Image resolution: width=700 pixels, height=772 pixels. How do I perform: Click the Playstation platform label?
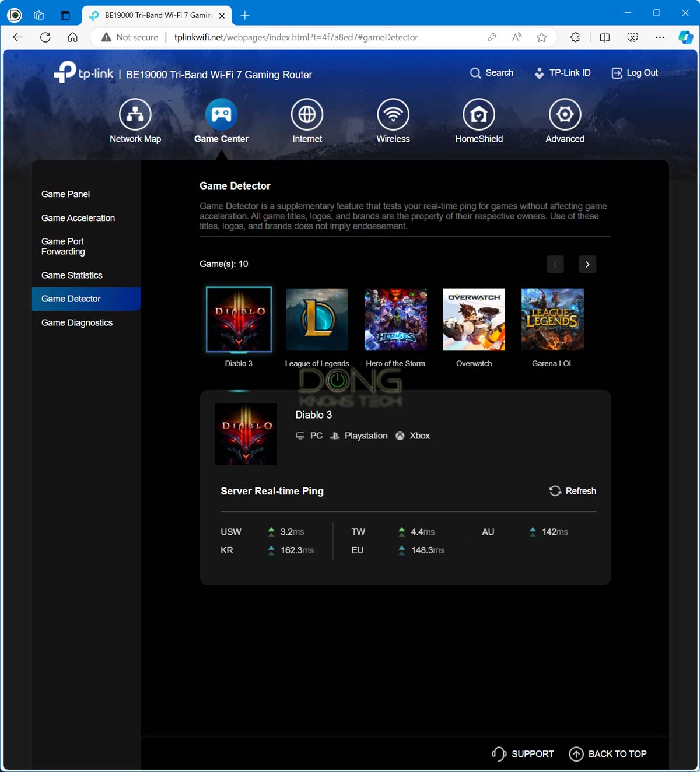(x=366, y=436)
